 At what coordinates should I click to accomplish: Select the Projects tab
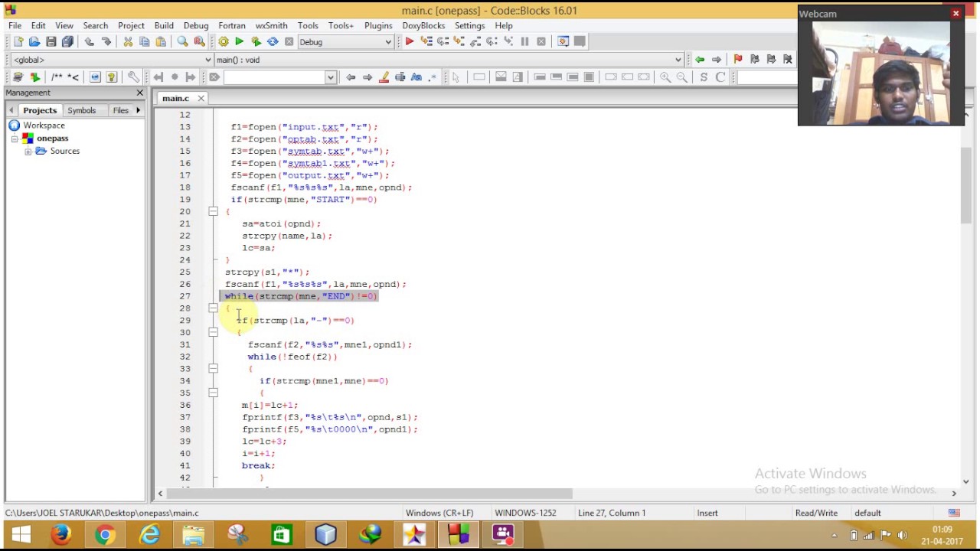pyautogui.click(x=40, y=110)
